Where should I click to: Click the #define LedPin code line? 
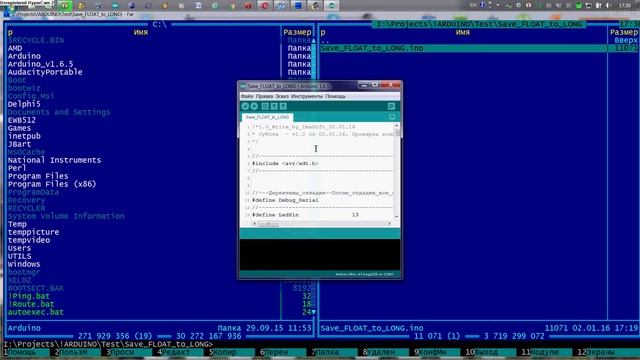pos(305,215)
